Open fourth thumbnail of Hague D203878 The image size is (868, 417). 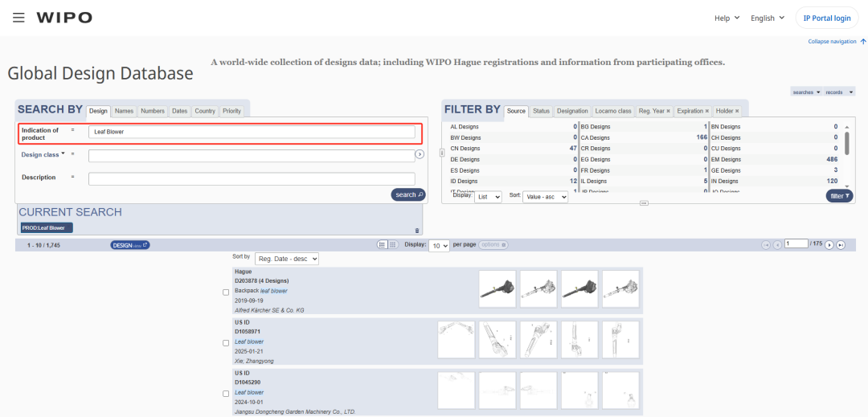(620, 289)
